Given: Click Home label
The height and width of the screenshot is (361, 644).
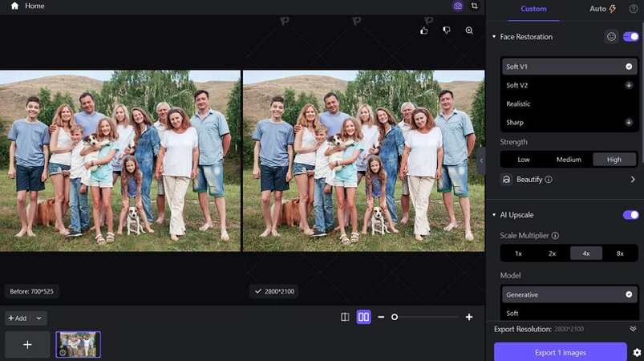Looking at the screenshot, I should click(x=34, y=6).
